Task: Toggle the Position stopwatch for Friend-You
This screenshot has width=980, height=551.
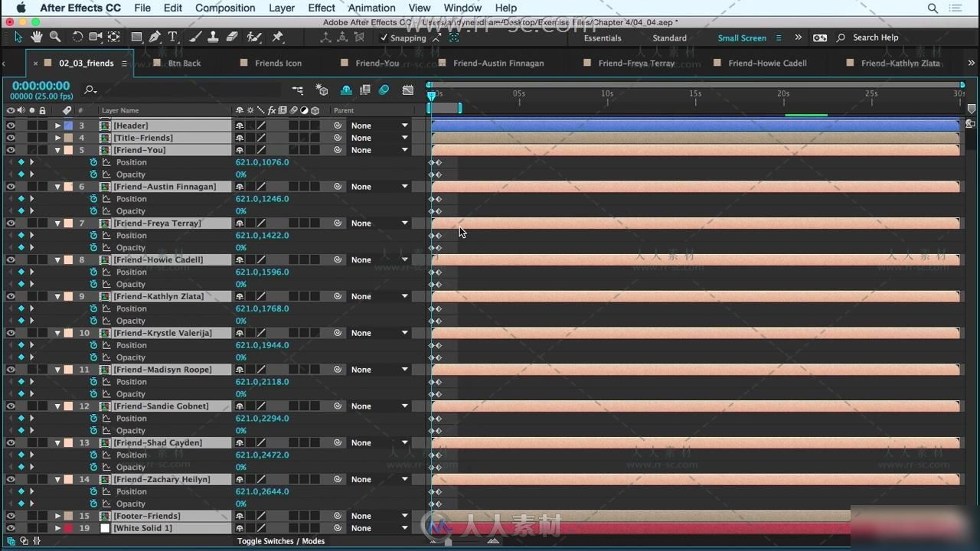Action: pyautogui.click(x=93, y=162)
